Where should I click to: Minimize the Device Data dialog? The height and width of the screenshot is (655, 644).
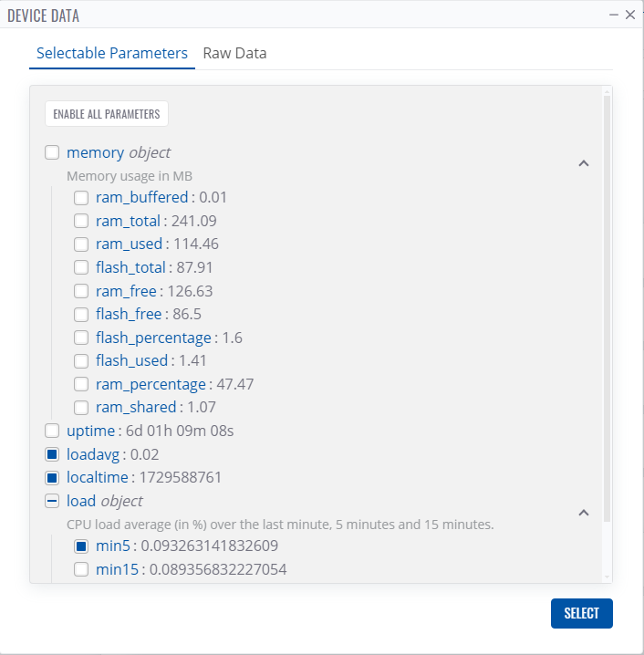(x=614, y=16)
